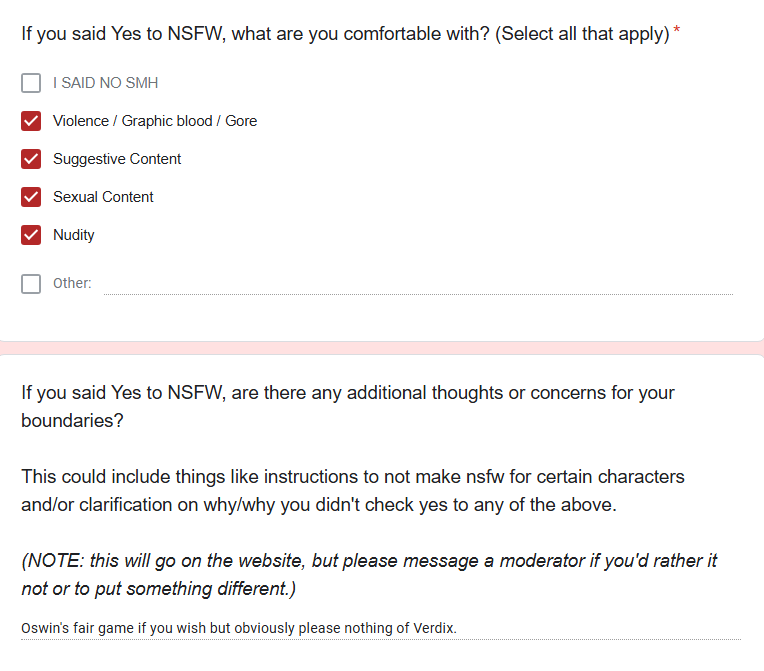Click the 'Other:' option label text
The image size is (764, 671).
coord(72,283)
